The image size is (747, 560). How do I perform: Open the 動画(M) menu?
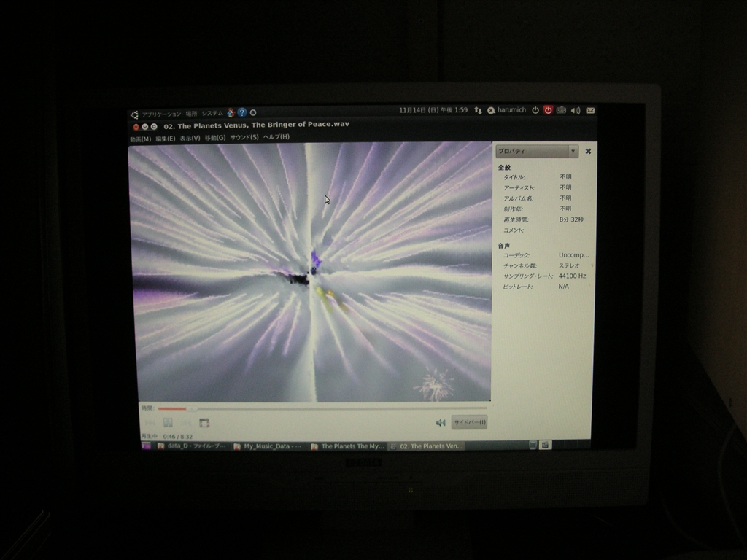pyautogui.click(x=140, y=139)
